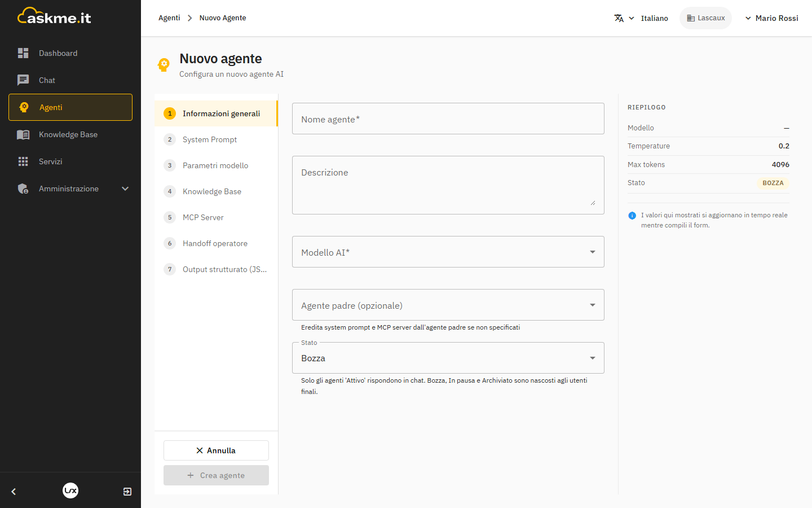Click the translate language icon
Viewport: 812px width, 508px height.
tap(619, 18)
